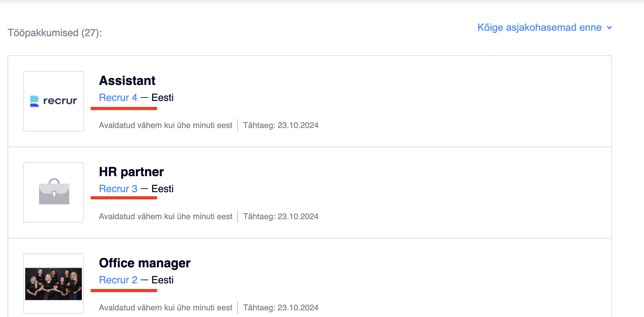The height and width of the screenshot is (317, 644).
Task: Open the team photo thumbnail for Office manager
Action: [54, 283]
